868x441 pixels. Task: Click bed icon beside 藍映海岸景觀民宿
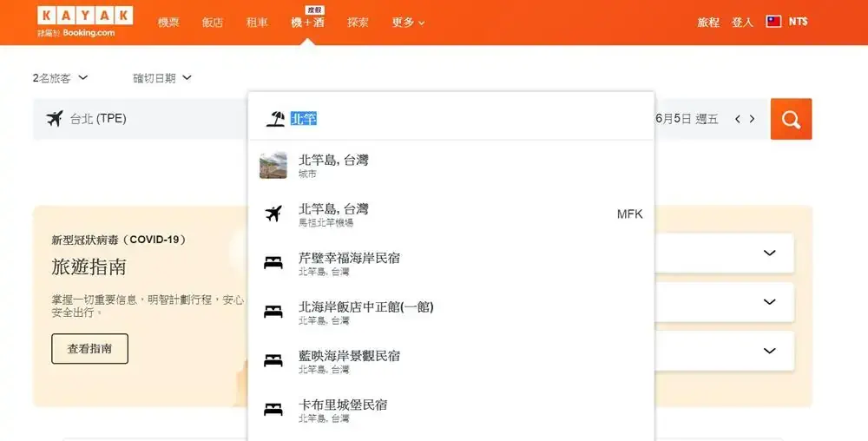[x=273, y=361]
